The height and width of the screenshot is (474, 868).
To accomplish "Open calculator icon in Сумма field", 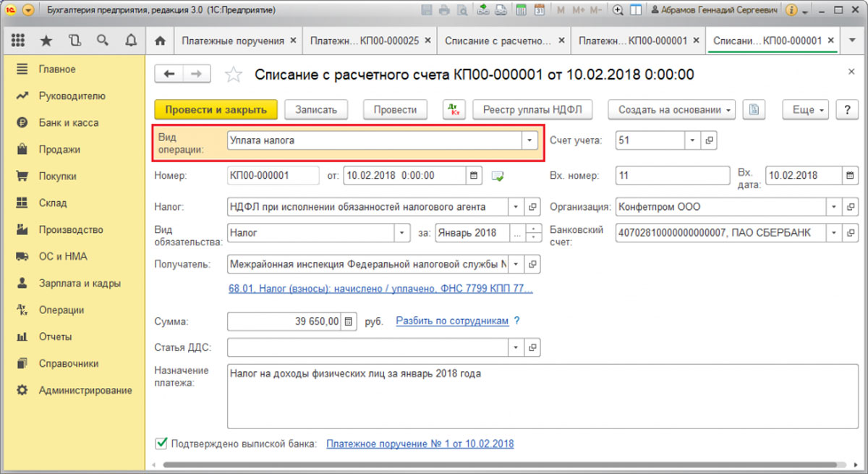I will (x=349, y=321).
